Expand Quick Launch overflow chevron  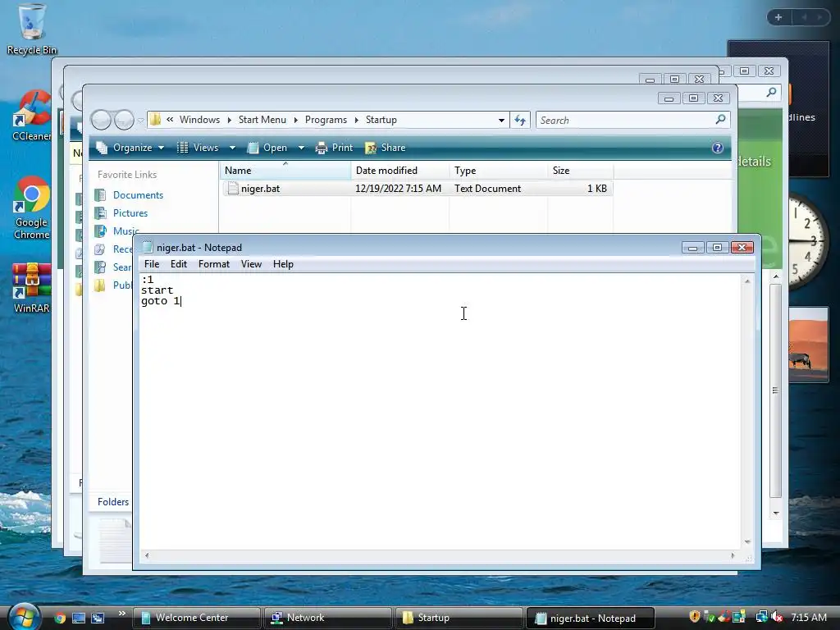(x=122, y=614)
